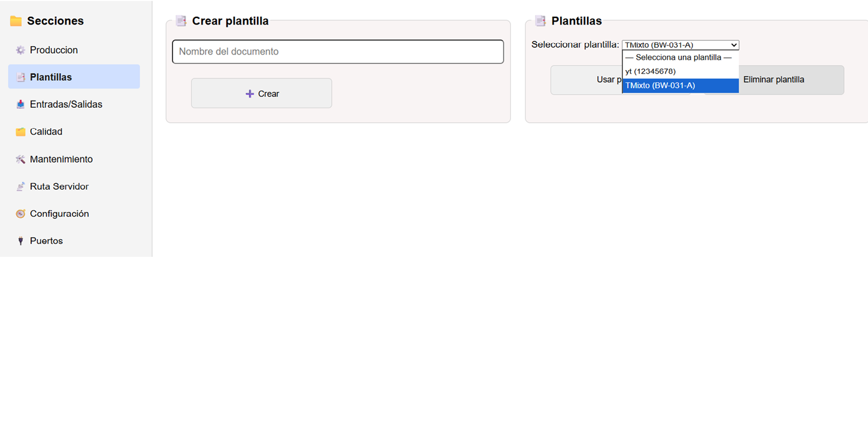
Task: Click the satellite antenna icon beside Ruta Servidor
Action: click(x=20, y=186)
